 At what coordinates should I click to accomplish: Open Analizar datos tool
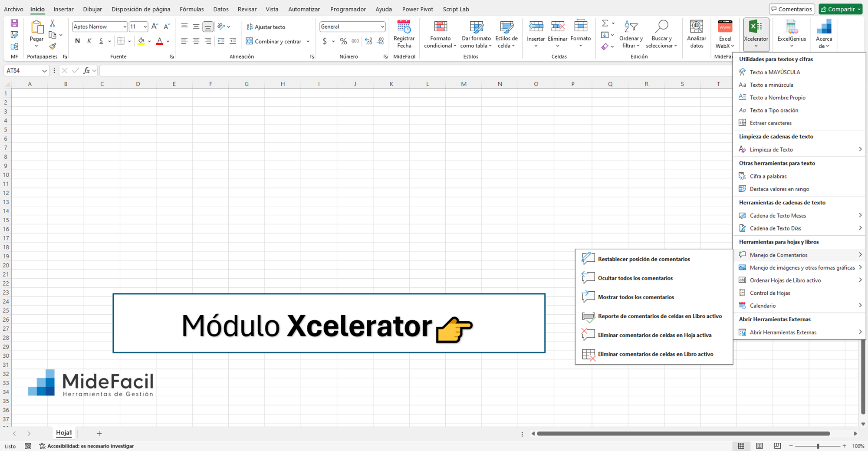[697, 34]
